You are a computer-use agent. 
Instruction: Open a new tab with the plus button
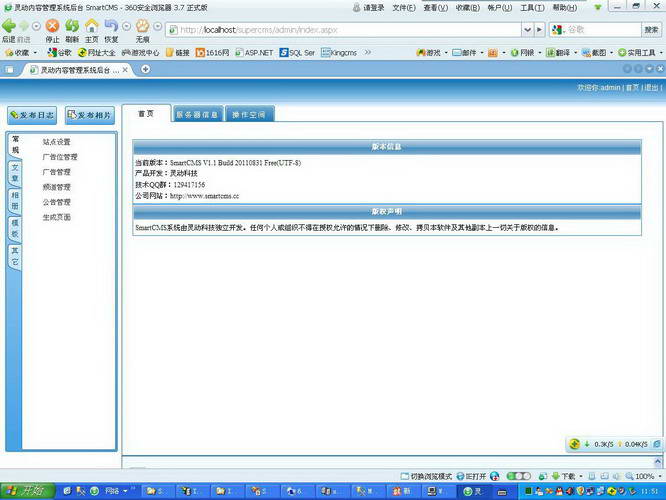pyautogui.click(x=145, y=69)
